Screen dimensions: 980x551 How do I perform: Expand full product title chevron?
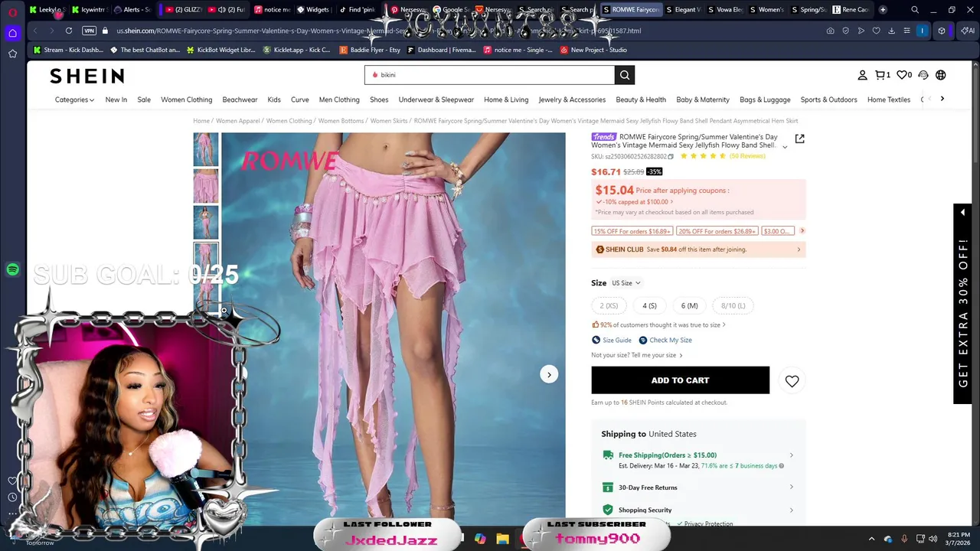[x=785, y=146]
